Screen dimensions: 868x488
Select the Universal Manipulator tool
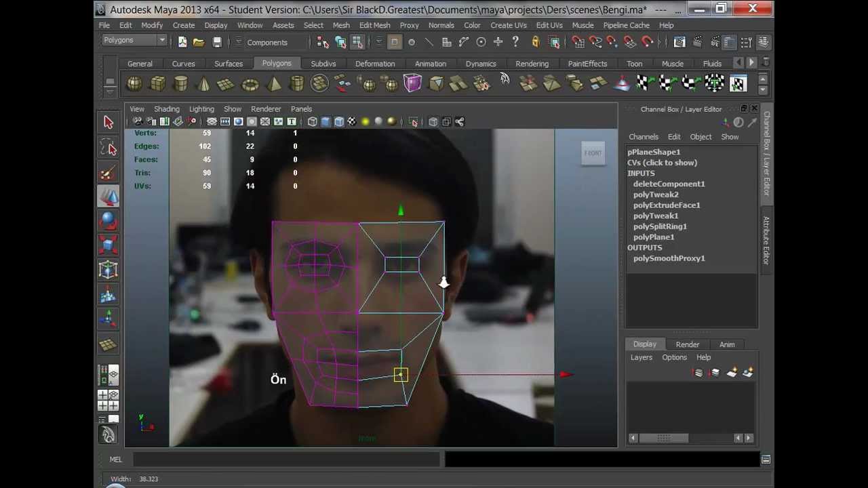108,270
